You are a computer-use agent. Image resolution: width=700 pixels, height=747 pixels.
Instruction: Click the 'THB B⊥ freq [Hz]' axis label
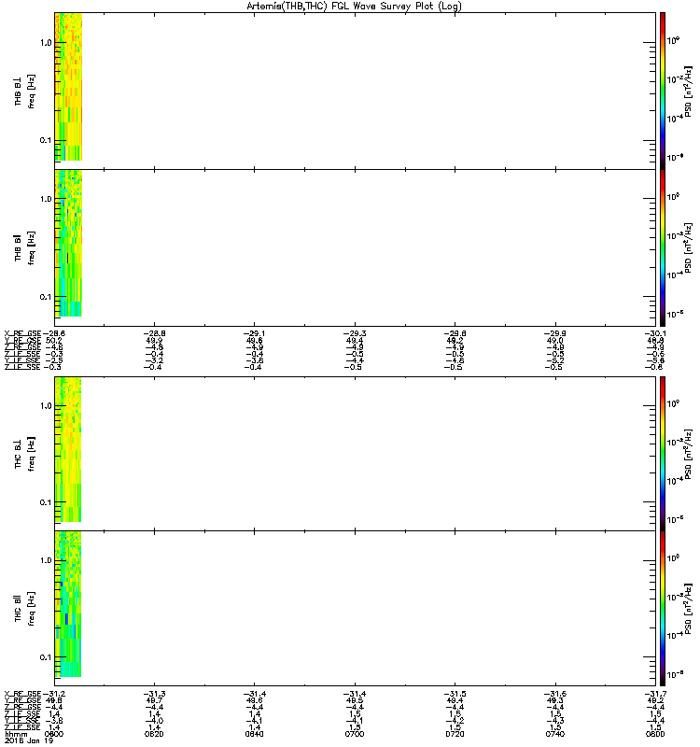coord(24,92)
